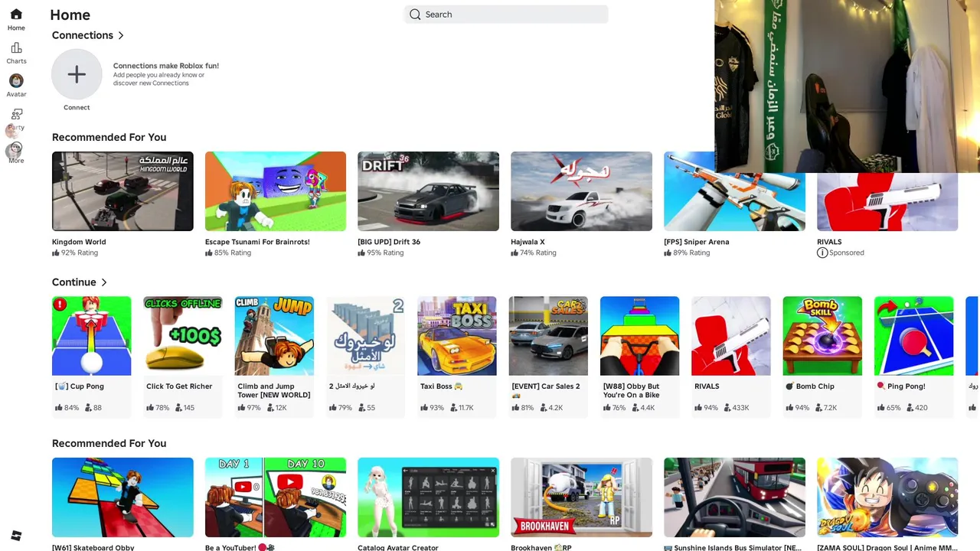Screen dimensions: 980x551
Task: Open the More sidebar icon
Action: pos(16,148)
